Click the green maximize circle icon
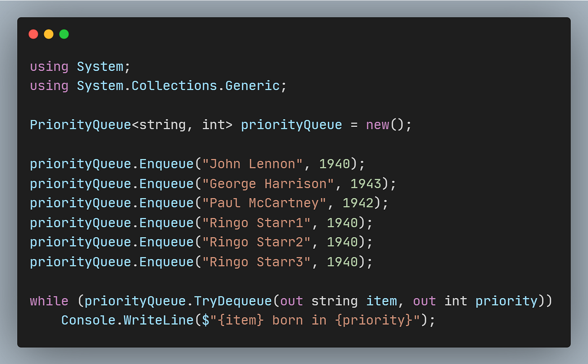This screenshot has height=364, width=588. click(x=64, y=34)
